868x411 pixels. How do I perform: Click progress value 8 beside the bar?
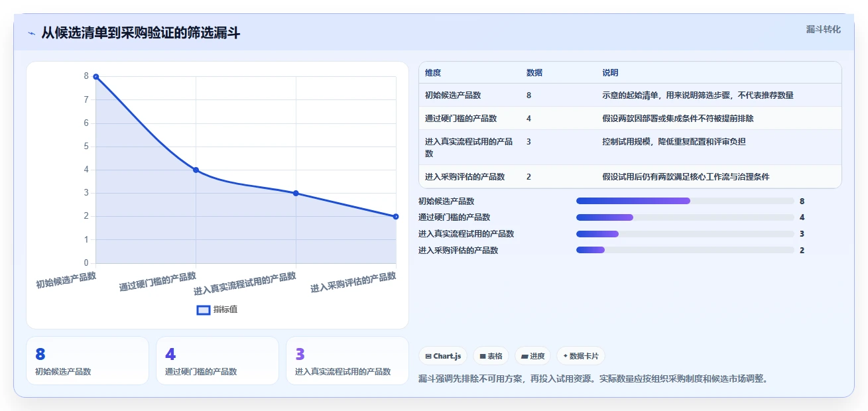point(802,201)
